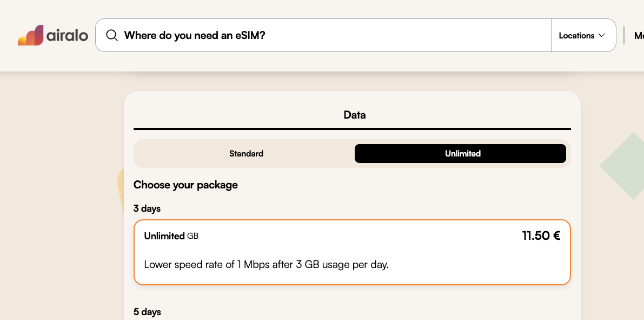Click the "3 days" duration label
The image size is (644, 320).
point(147,208)
